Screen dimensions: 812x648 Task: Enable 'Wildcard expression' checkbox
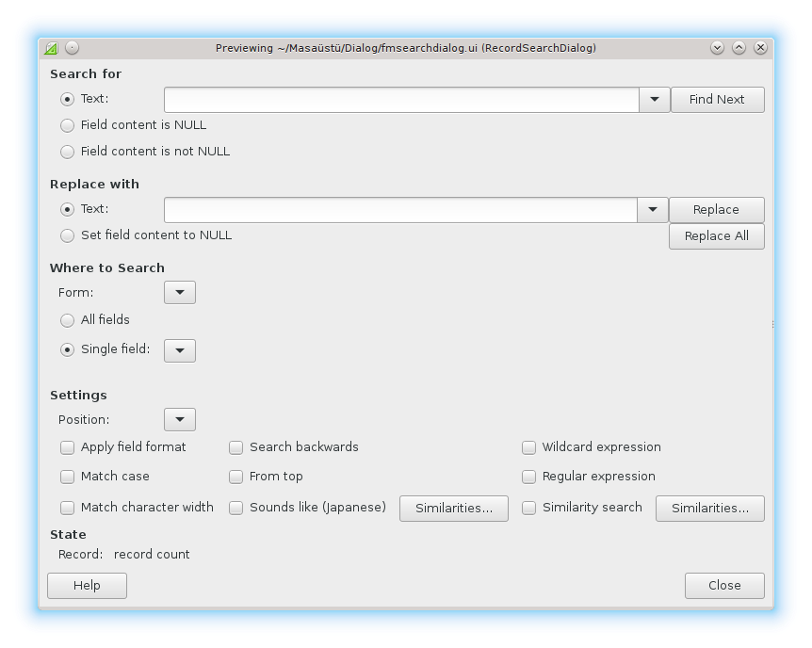[x=529, y=447]
